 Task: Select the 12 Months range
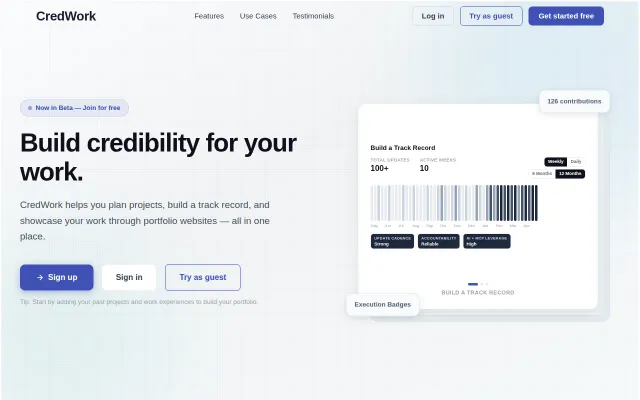570,173
